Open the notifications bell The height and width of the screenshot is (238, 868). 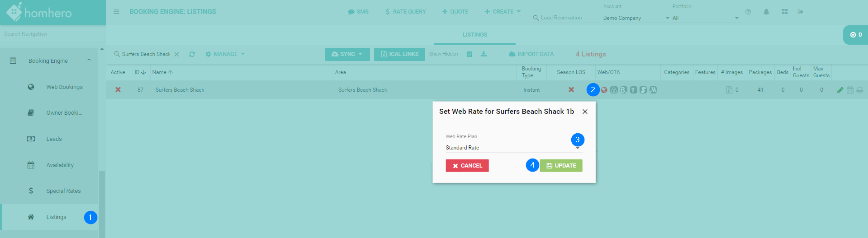tap(766, 12)
